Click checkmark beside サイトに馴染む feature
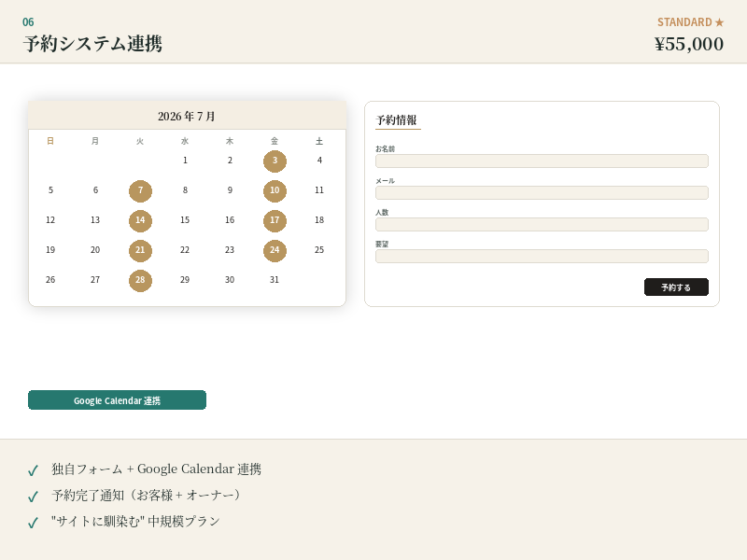Viewport: 747px width, 560px height. pos(33,523)
